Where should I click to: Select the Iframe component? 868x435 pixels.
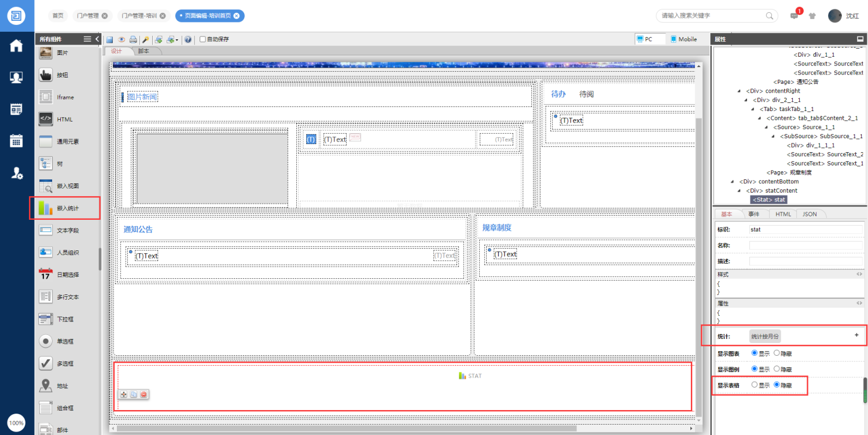pyautogui.click(x=65, y=97)
